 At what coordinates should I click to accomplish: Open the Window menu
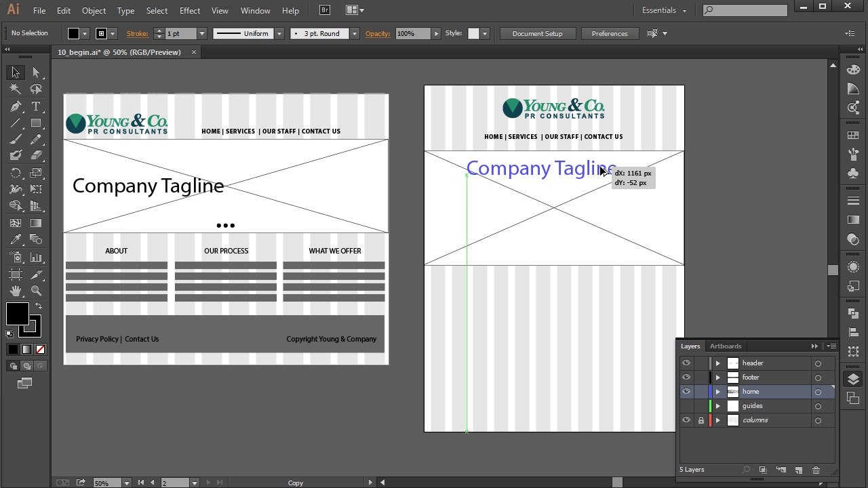coord(256,10)
